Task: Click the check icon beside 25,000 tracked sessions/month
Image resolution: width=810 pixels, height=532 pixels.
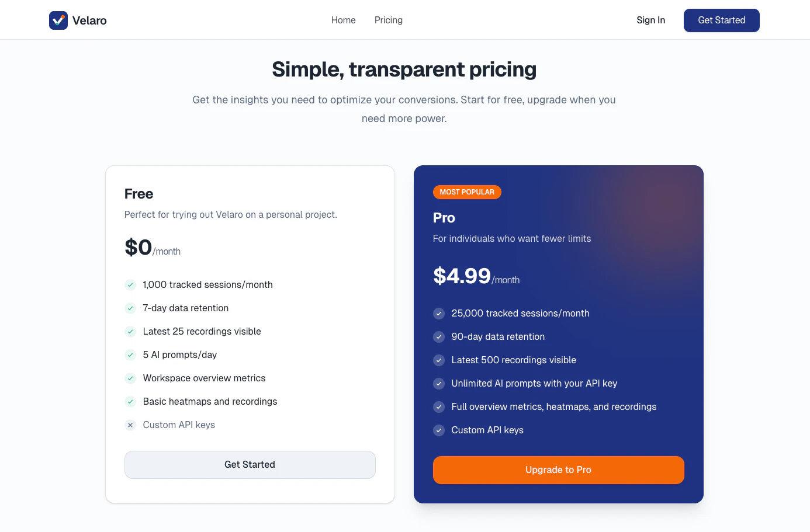Action: point(439,314)
